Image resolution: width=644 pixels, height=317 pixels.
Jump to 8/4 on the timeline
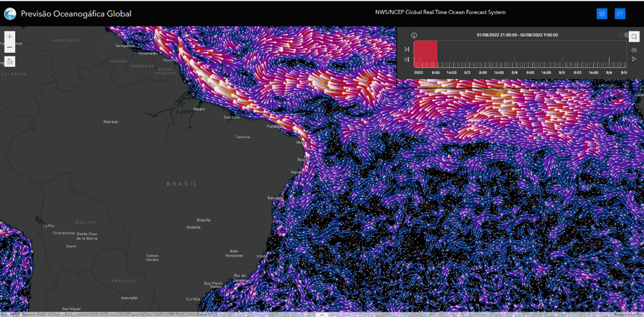coord(515,72)
